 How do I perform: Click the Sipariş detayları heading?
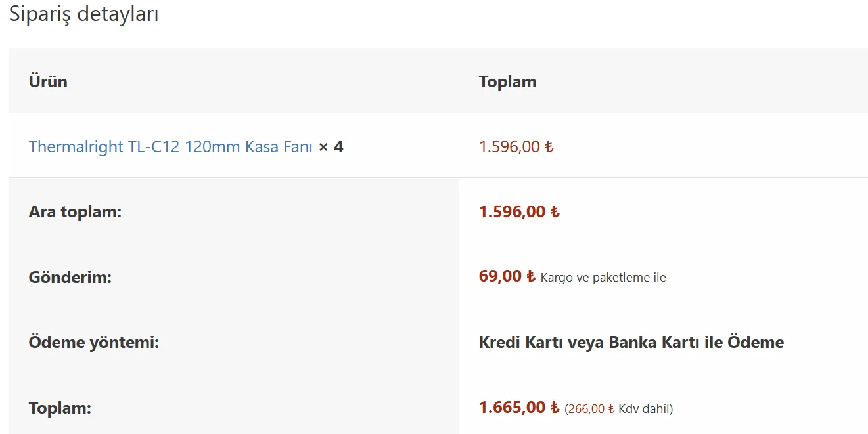[83, 14]
